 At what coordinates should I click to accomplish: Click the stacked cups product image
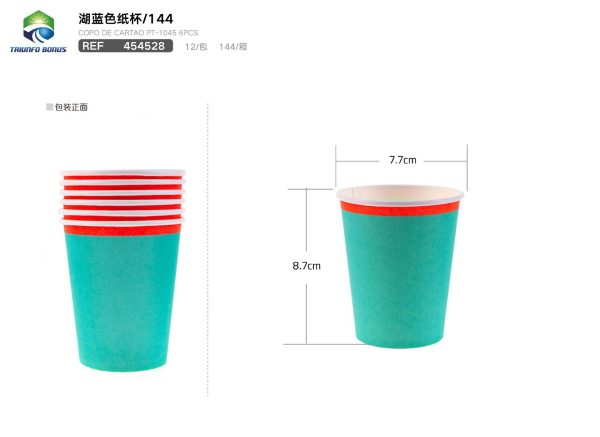[122, 270]
